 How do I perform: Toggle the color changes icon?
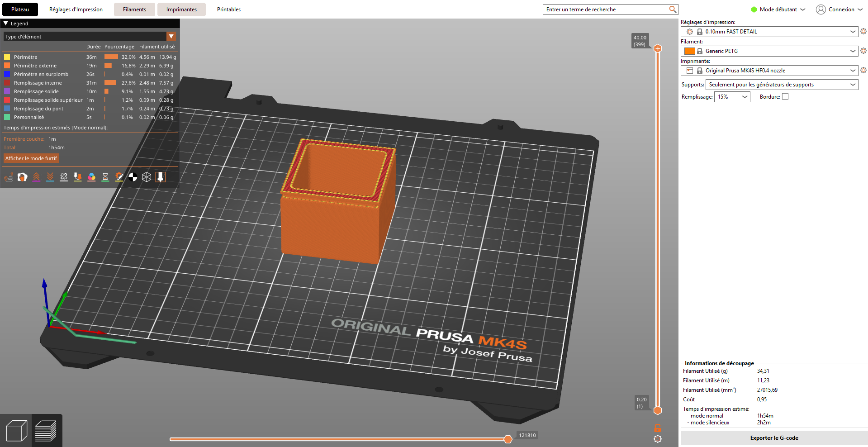91,177
